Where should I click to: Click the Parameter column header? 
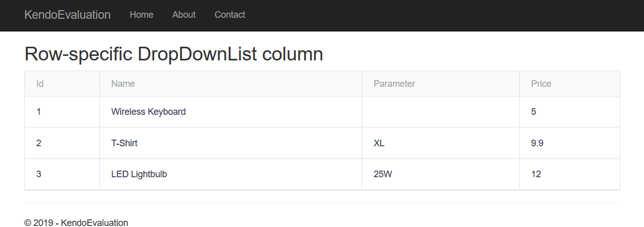394,84
